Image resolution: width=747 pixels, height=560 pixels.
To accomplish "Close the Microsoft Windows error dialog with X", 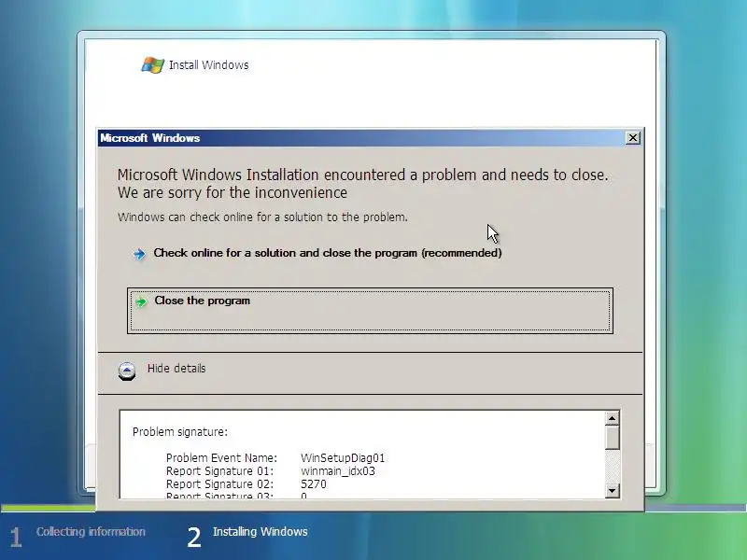I will 633,138.
